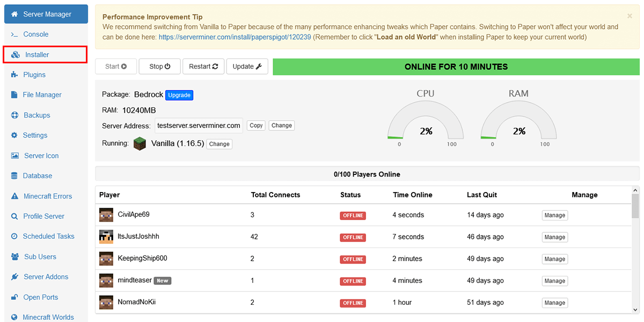Viewport: 644px width, 322px height.
Task: Click the ONLINE FOR 10 MINUTES status bar
Action: click(456, 67)
